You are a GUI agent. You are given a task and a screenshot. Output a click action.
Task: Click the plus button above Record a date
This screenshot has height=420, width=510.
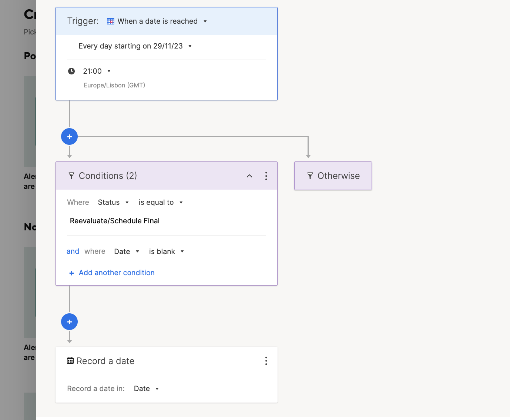(x=70, y=322)
